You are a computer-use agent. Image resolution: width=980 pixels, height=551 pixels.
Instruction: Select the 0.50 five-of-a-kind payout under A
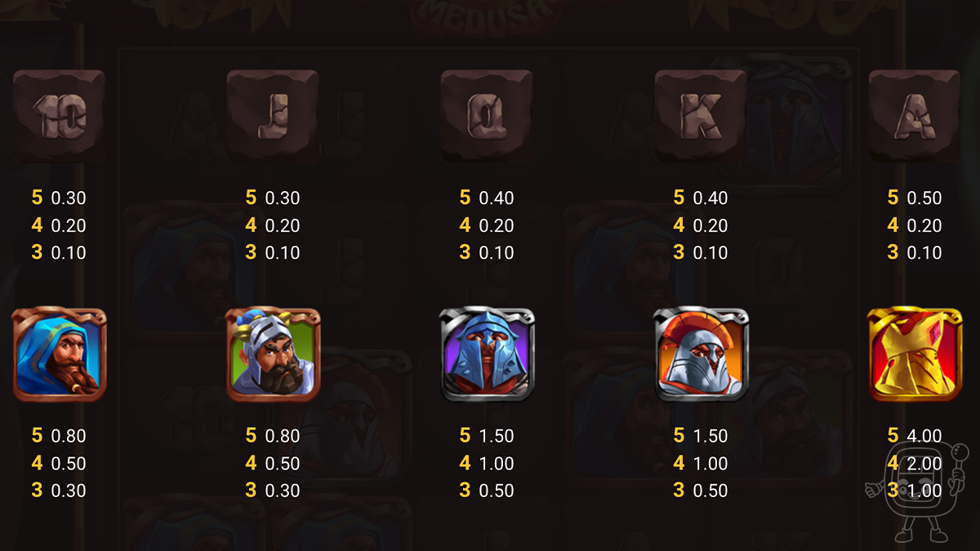point(924,198)
